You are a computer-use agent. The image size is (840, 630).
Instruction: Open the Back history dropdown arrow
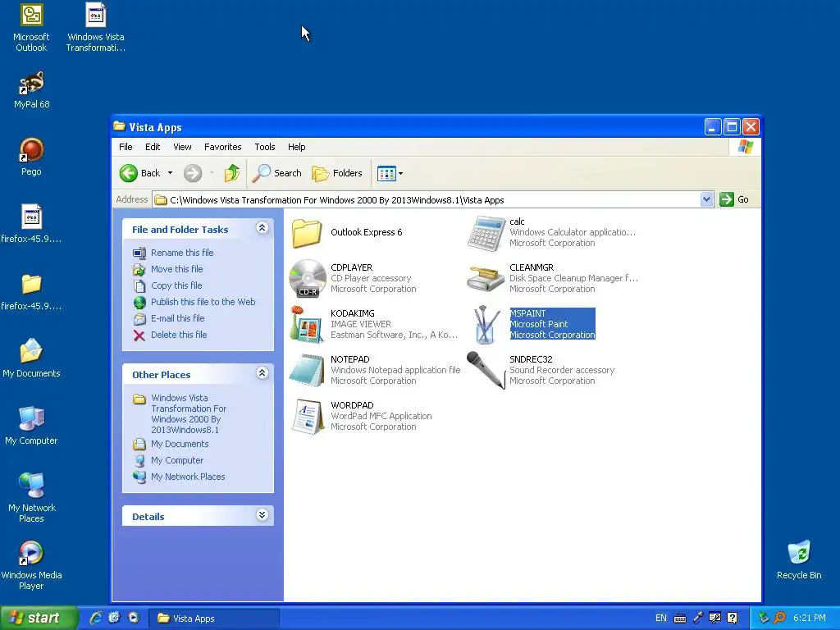point(171,173)
